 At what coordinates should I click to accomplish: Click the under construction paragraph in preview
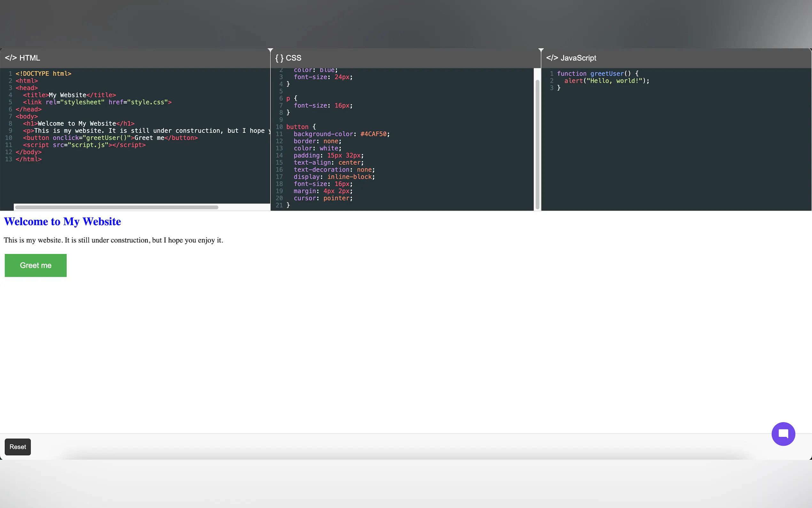(x=113, y=240)
